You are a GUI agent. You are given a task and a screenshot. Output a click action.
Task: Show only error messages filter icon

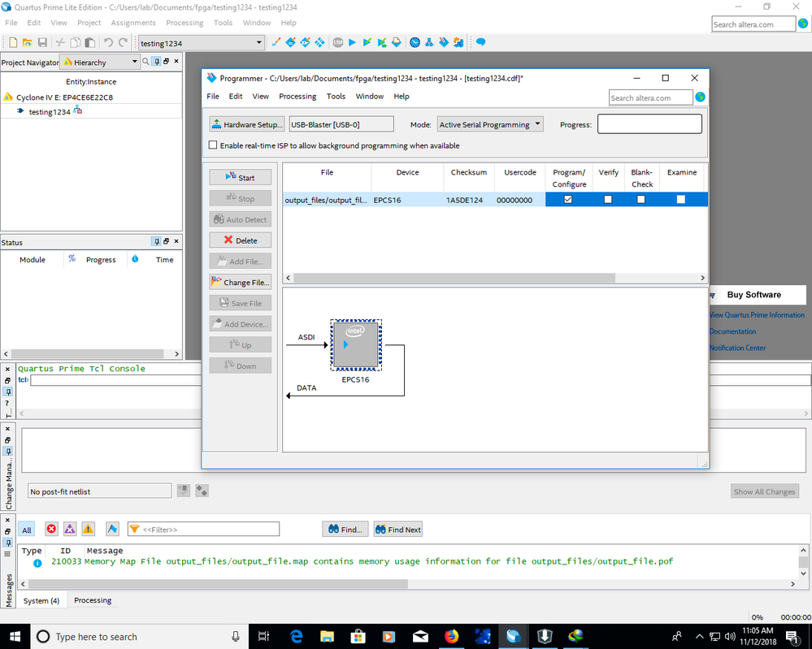[51, 529]
